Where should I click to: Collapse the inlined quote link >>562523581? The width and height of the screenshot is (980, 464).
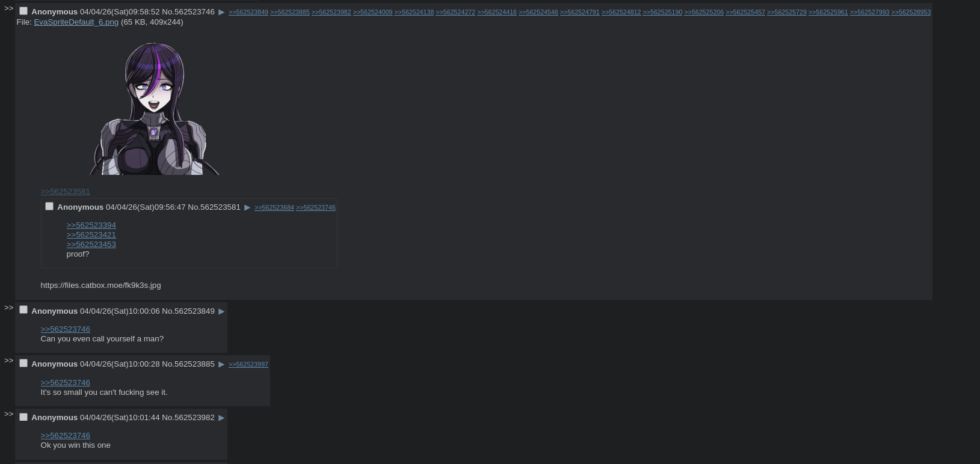click(x=65, y=191)
